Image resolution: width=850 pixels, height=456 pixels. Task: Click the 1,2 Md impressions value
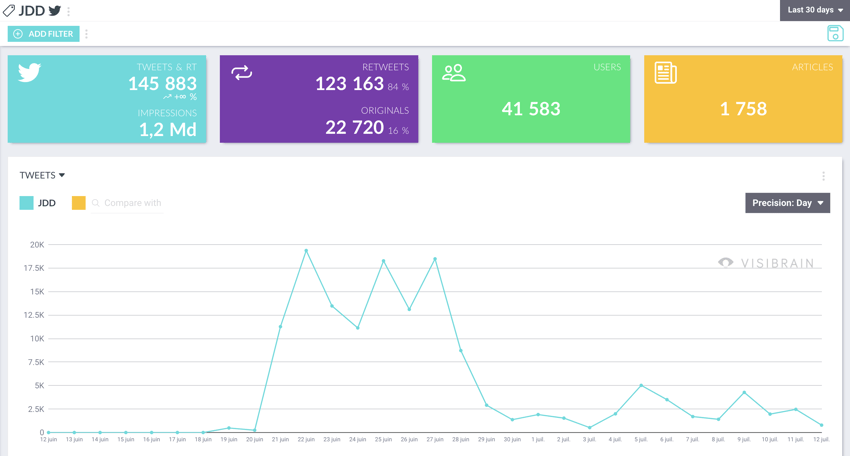click(168, 130)
